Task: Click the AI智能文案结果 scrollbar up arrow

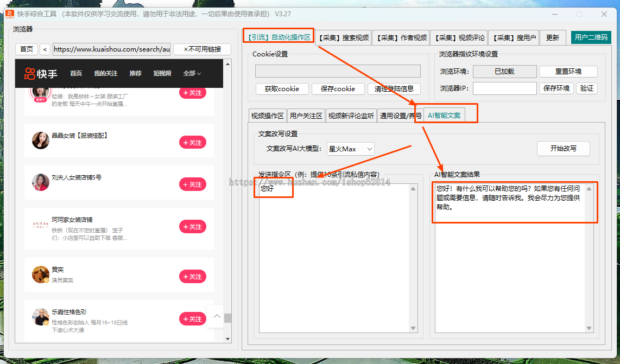Action: [589, 189]
